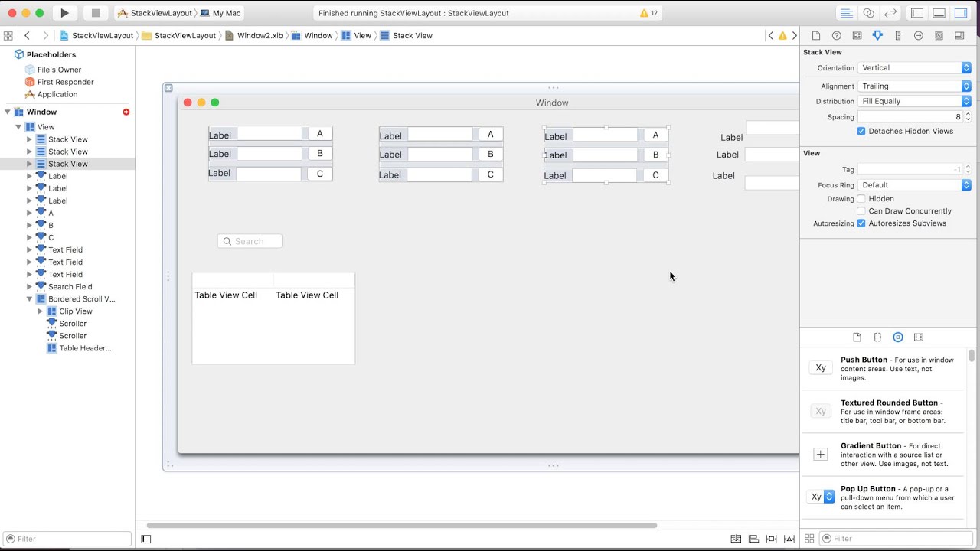Select StackViewLayout scheme in toolbar
Viewport: 980px width, 551px height.
(154, 13)
